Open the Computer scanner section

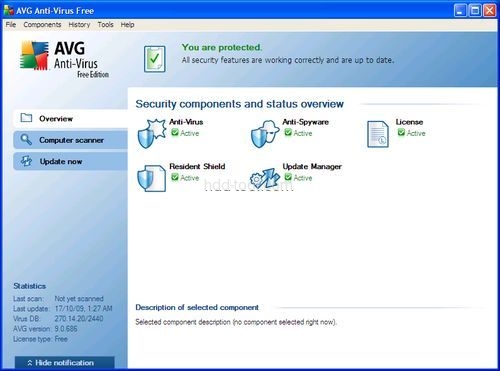71,140
